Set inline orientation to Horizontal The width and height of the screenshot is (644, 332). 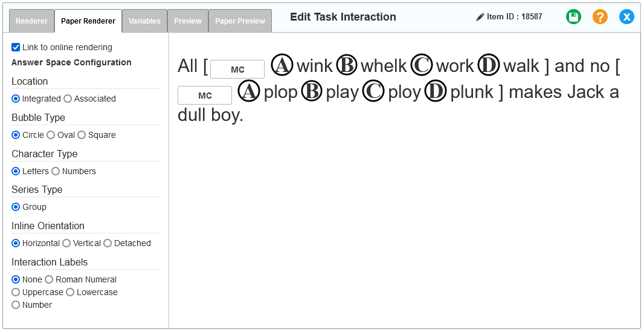(16, 243)
